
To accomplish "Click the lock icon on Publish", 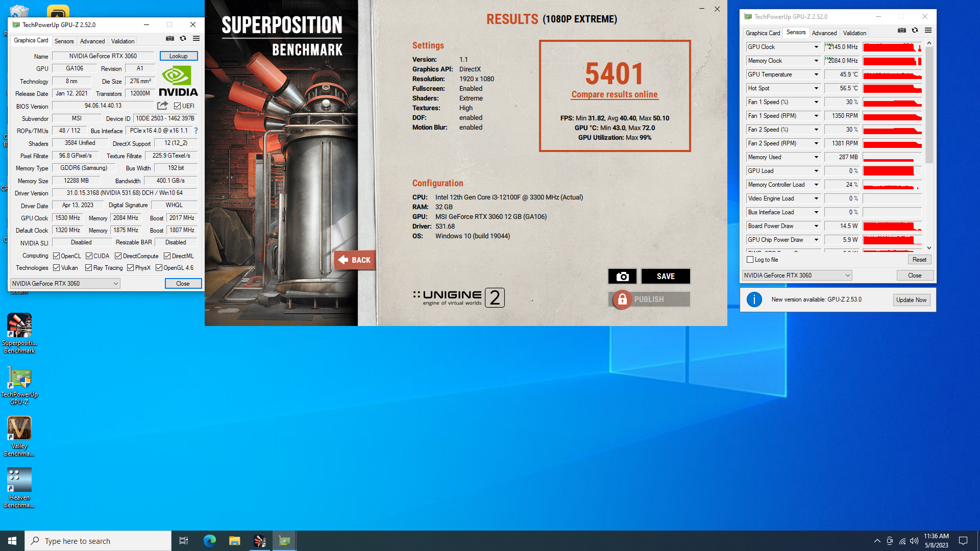I will coord(622,299).
